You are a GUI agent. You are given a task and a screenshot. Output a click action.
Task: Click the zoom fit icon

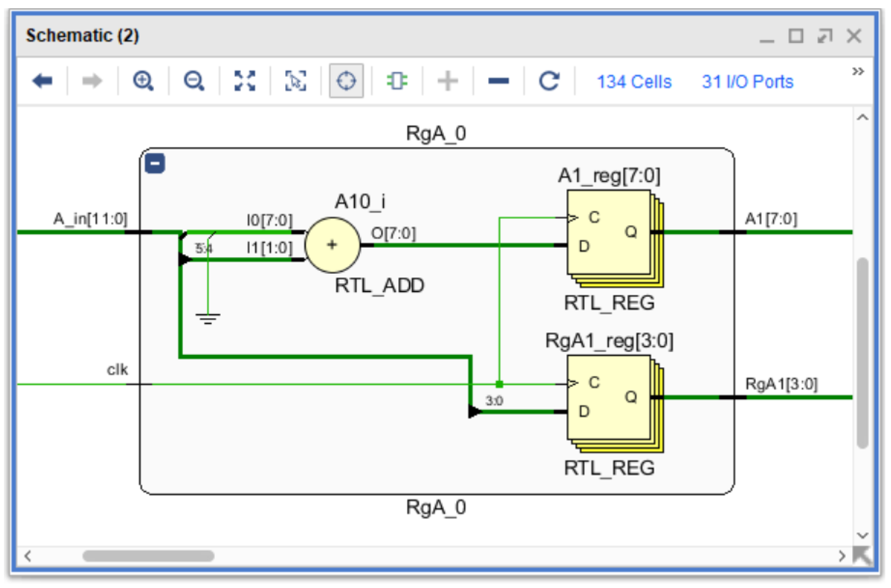tap(245, 81)
